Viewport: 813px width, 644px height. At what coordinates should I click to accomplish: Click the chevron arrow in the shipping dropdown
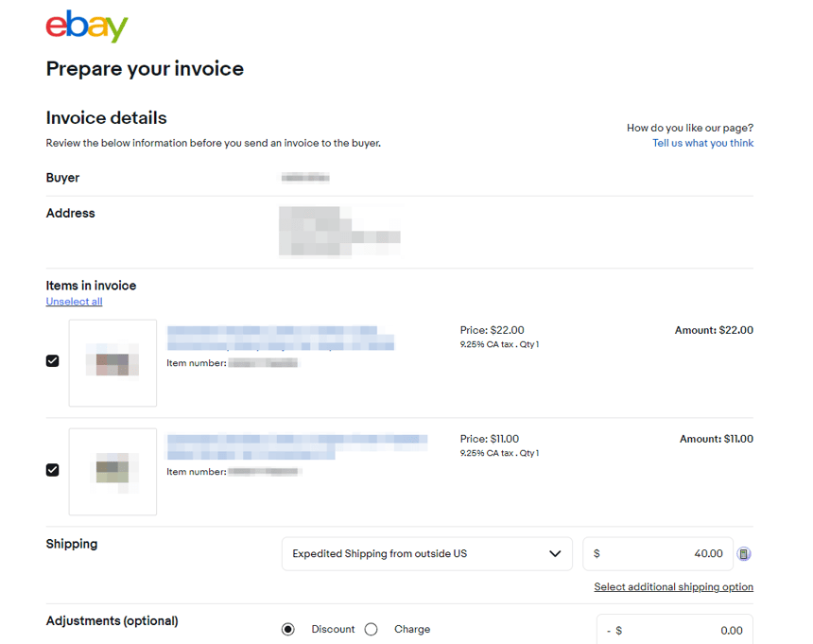pos(555,554)
